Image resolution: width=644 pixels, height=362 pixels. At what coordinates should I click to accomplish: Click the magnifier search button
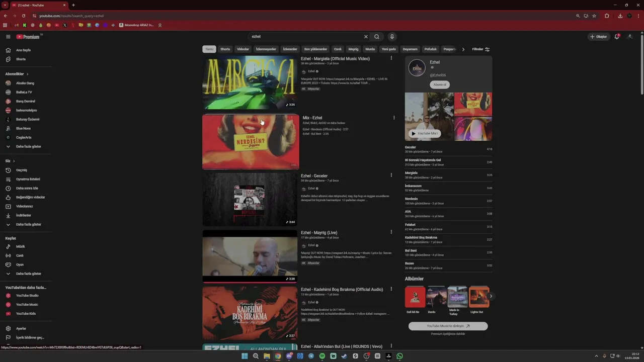[x=377, y=37]
